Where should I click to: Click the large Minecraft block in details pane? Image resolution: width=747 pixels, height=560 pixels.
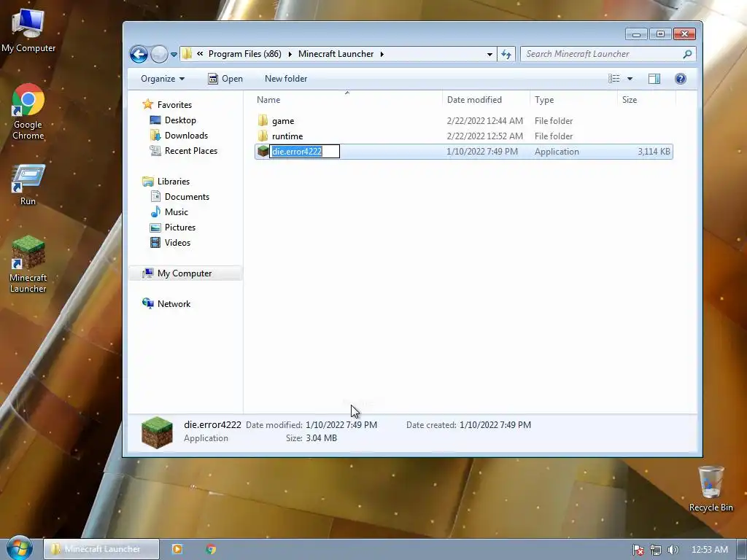pyautogui.click(x=157, y=432)
